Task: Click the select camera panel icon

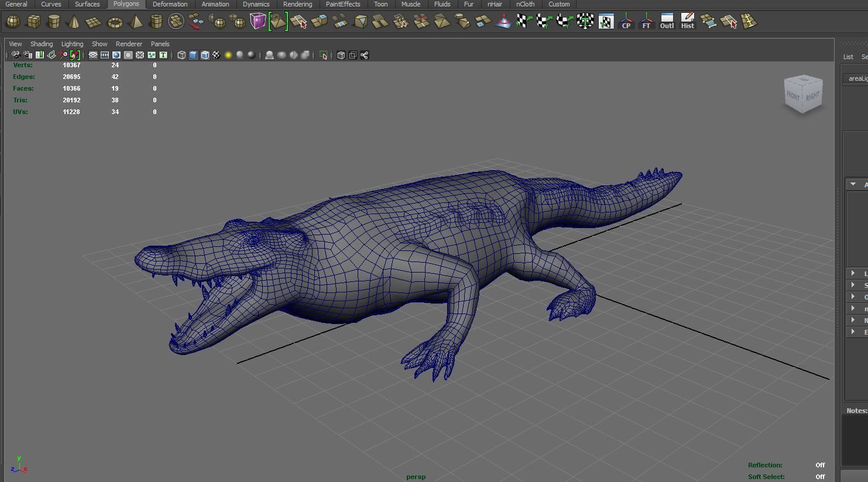Action: [16, 55]
